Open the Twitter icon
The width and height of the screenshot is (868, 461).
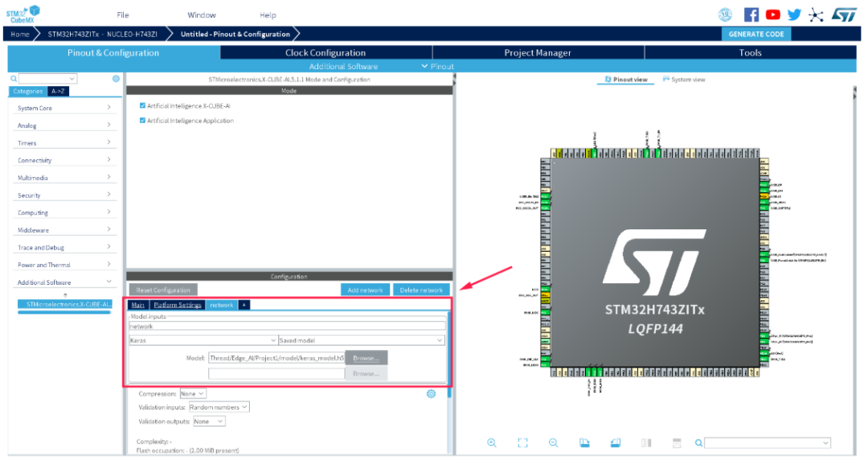794,15
